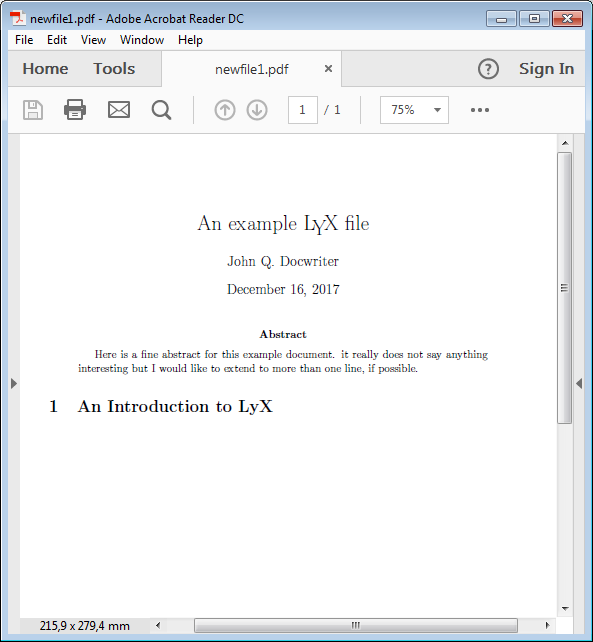
Task: Expand the left navigation pane arrow
Action: point(14,384)
